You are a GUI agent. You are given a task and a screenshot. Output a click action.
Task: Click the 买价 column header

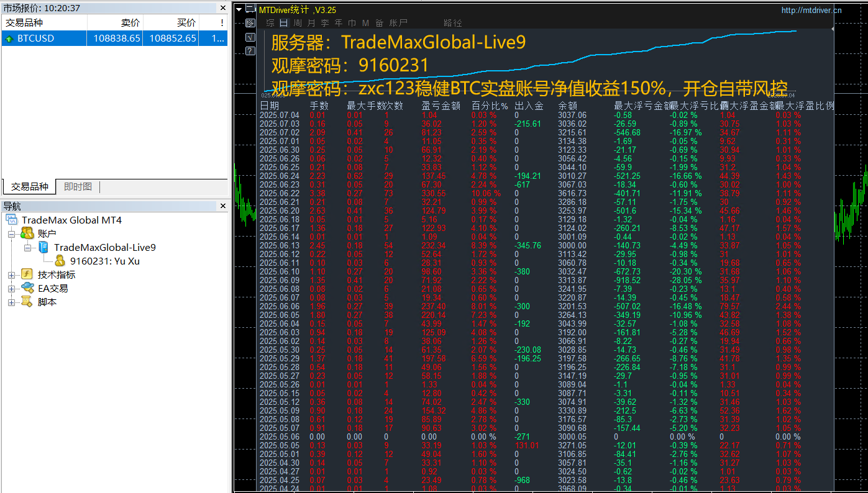pyautogui.click(x=171, y=23)
